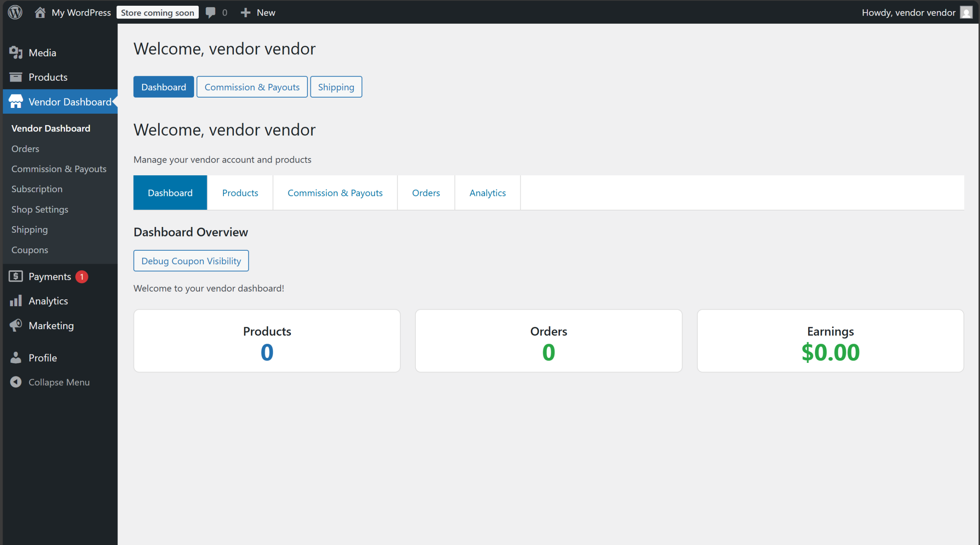Click the Earnings stat card
This screenshot has width=980, height=545.
click(830, 341)
